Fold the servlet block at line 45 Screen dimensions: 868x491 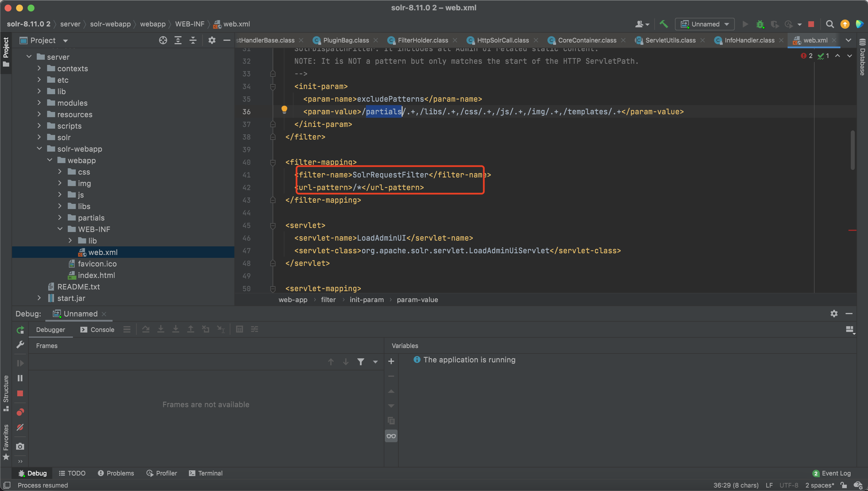coord(273,226)
